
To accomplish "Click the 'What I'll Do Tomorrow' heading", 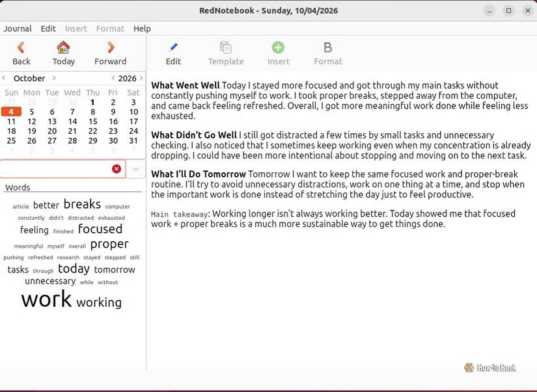I will coord(199,174).
